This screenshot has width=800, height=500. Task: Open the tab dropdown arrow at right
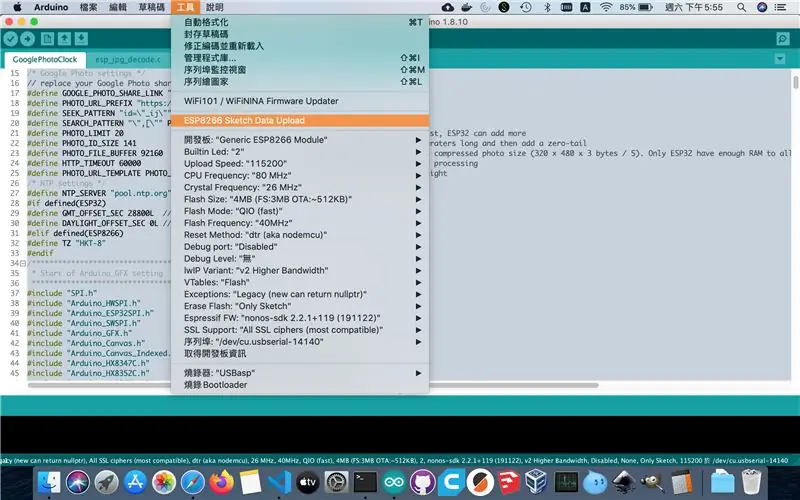(x=780, y=59)
